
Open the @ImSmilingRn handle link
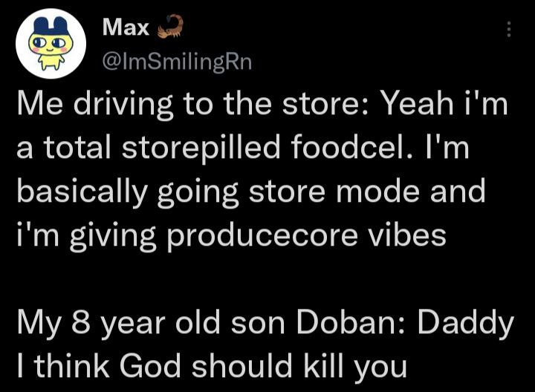[x=175, y=62]
